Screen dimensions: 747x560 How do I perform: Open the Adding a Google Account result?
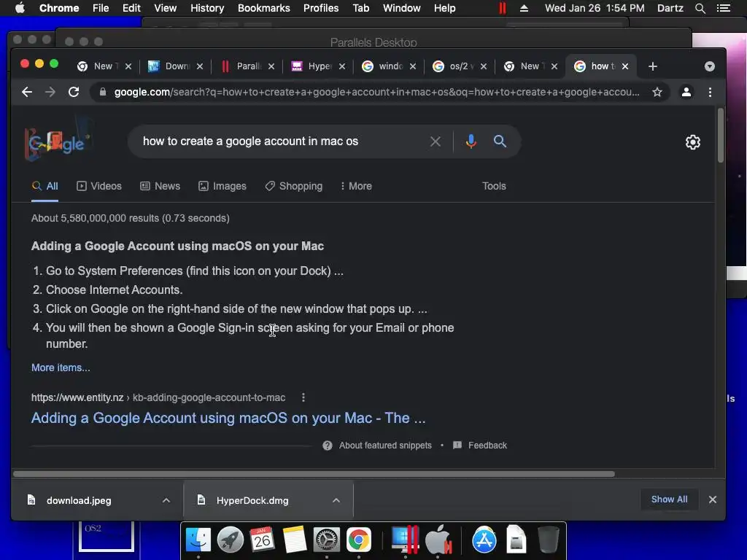click(x=228, y=418)
